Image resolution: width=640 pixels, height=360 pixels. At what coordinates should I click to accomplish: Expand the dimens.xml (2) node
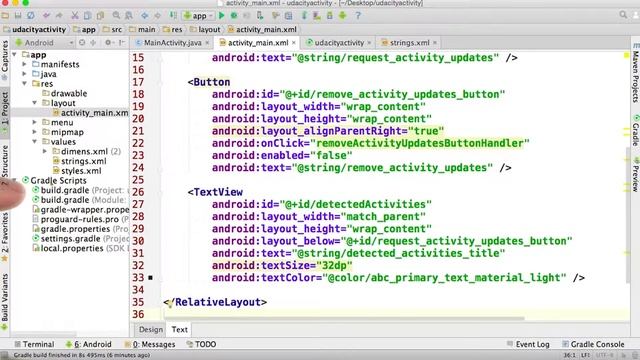point(45,151)
